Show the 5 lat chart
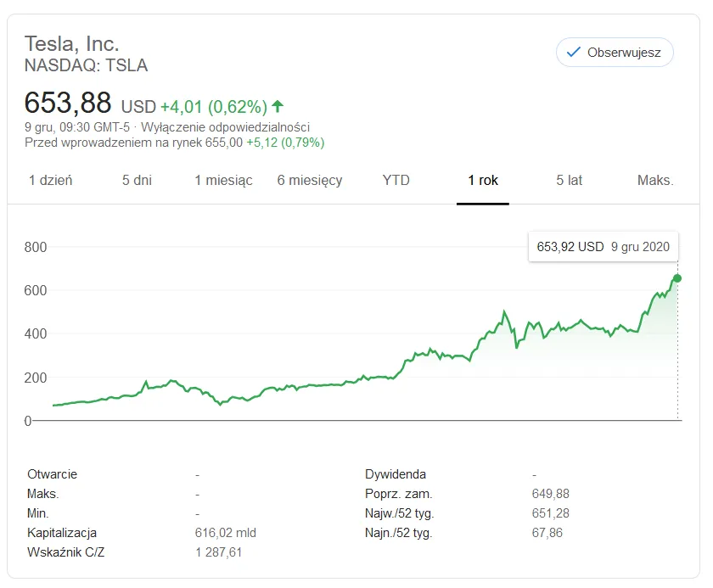The image size is (713, 588). [x=569, y=181]
